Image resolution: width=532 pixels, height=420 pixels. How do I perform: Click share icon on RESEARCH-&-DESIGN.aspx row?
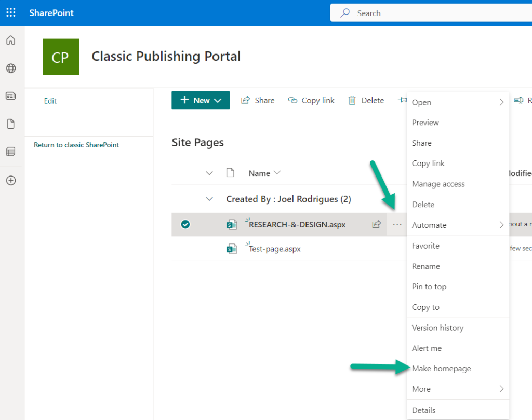376,224
